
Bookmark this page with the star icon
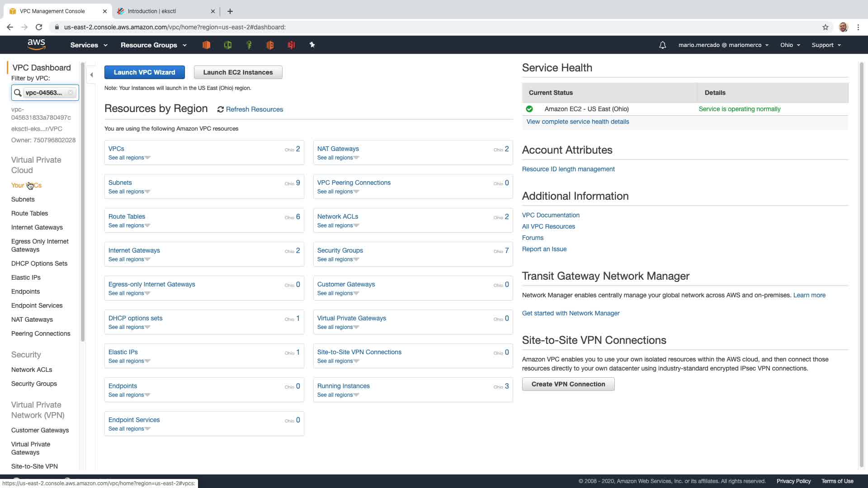click(826, 27)
